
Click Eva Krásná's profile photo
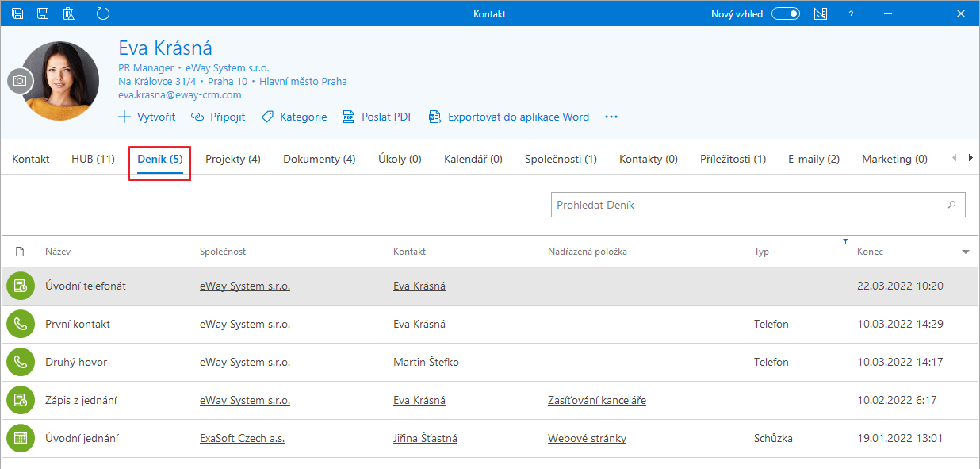coord(62,81)
